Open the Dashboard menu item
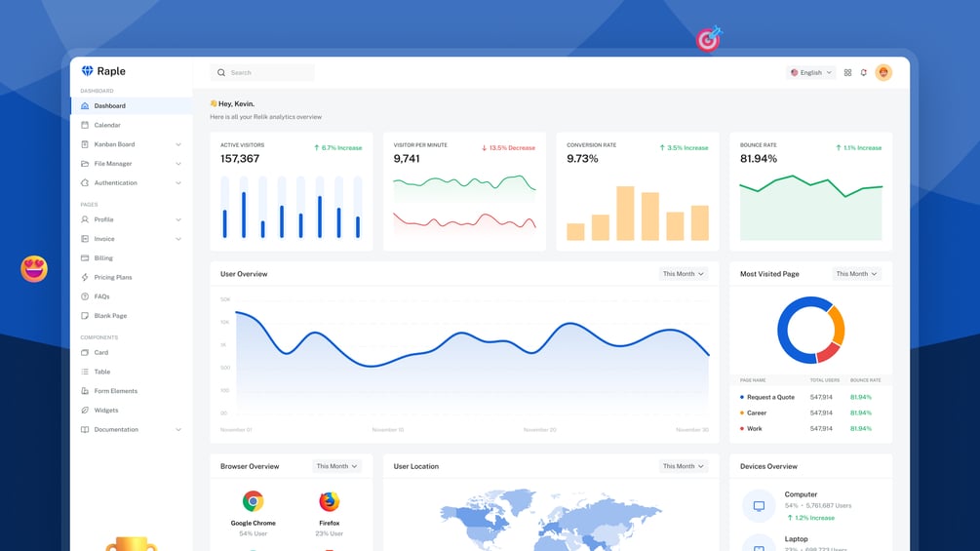The image size is (980, 551). tap(132, 106)
